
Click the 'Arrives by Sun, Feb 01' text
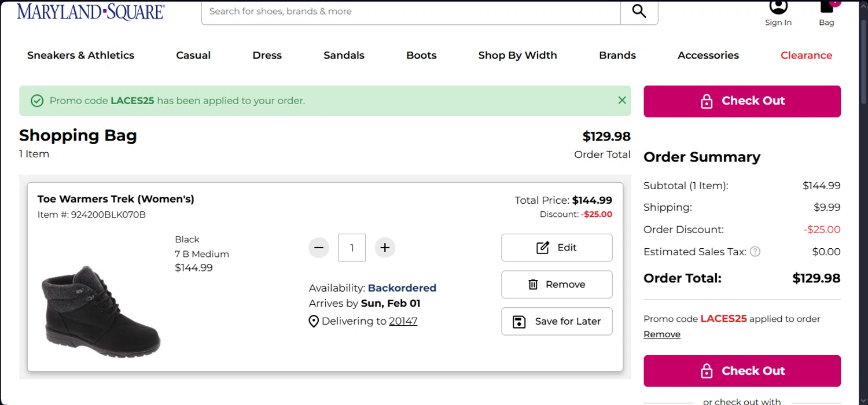365,303
